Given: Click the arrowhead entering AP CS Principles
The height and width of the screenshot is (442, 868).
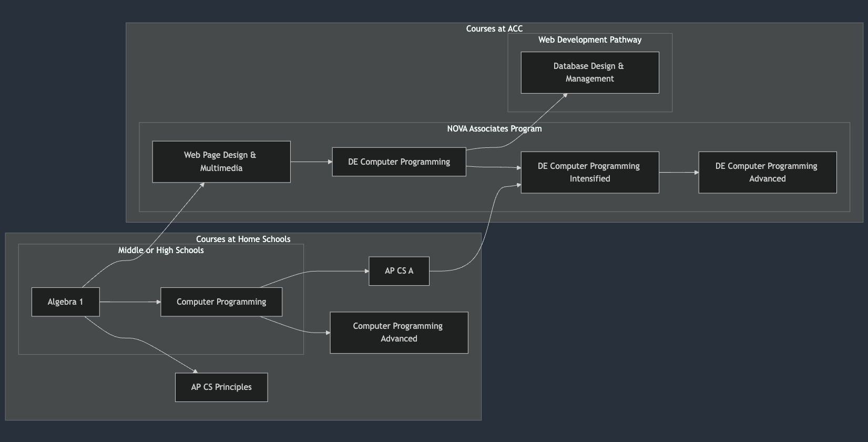Looking at the screenshot, I should pyautogui.click(x=195, y=371).
